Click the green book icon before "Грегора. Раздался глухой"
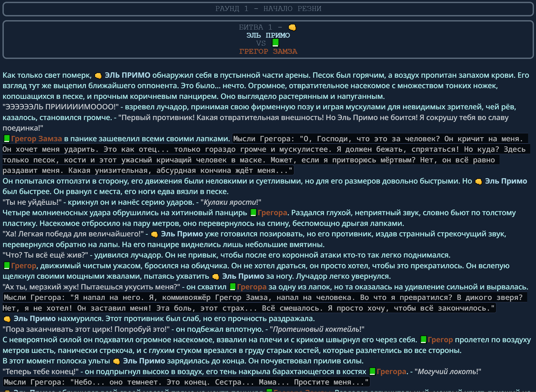 pyautogui.click(x=253, y=213)
